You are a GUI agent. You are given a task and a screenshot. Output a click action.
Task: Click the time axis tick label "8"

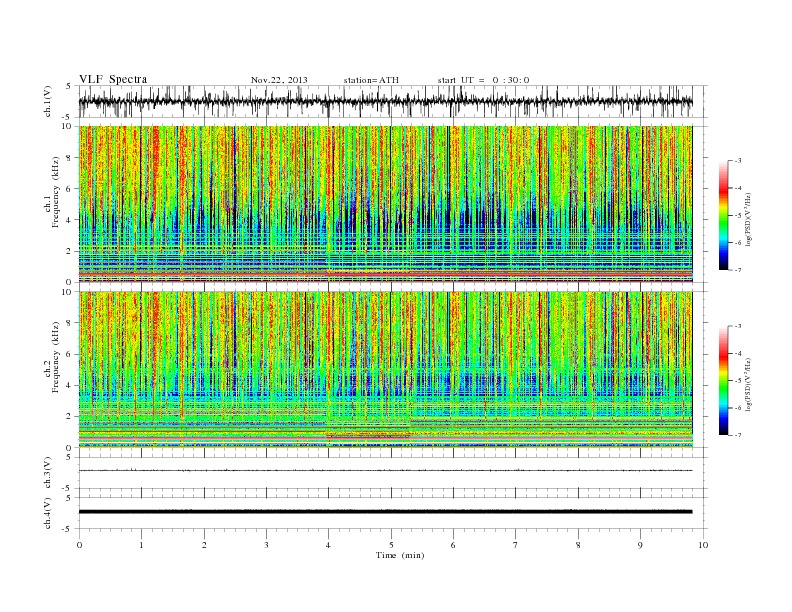(x=578, y=545)
